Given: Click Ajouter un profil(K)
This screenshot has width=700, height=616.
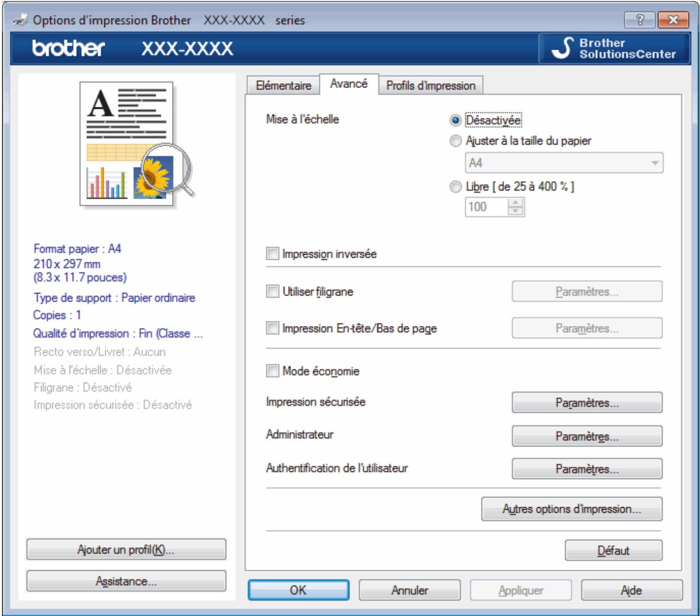Looking at the screenshot, I should tap(124, 550).
